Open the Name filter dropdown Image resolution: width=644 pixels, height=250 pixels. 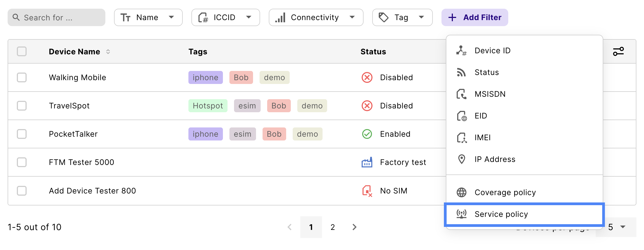point(148,17)
